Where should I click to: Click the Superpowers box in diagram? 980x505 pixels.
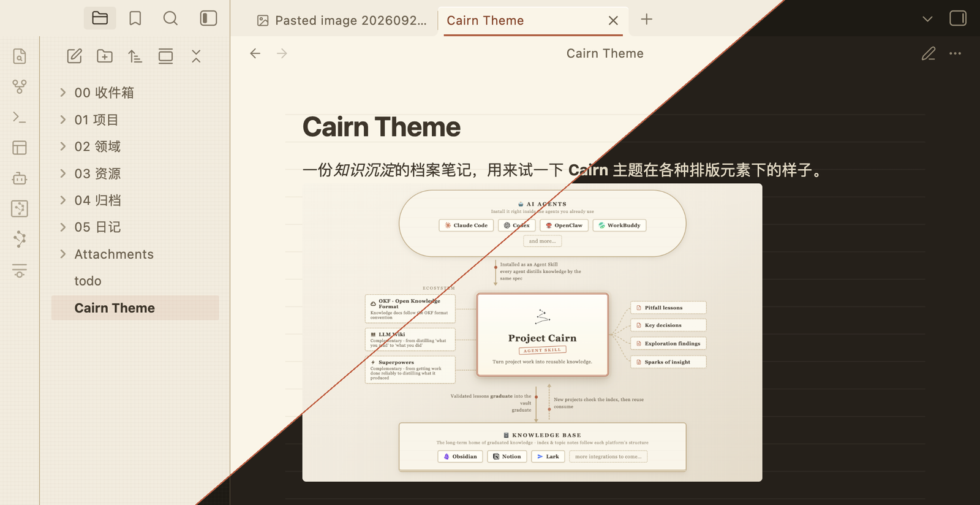coord(410,370)
